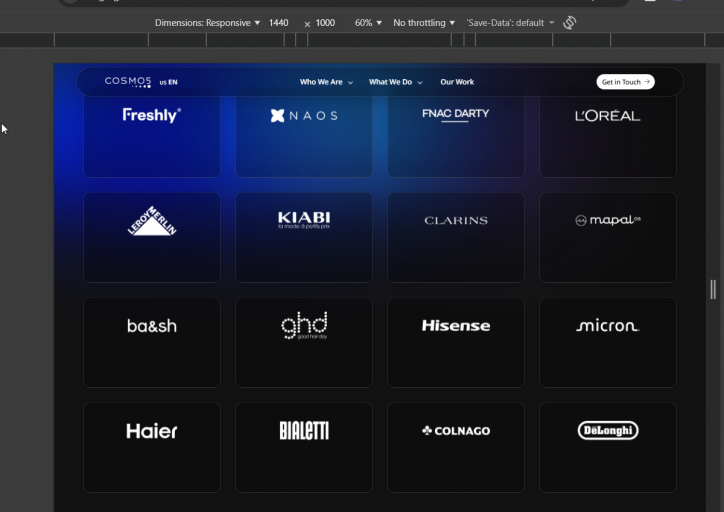Open the Dimensions: Responsive dropdown
724x512 pixels.
(207, 23)
